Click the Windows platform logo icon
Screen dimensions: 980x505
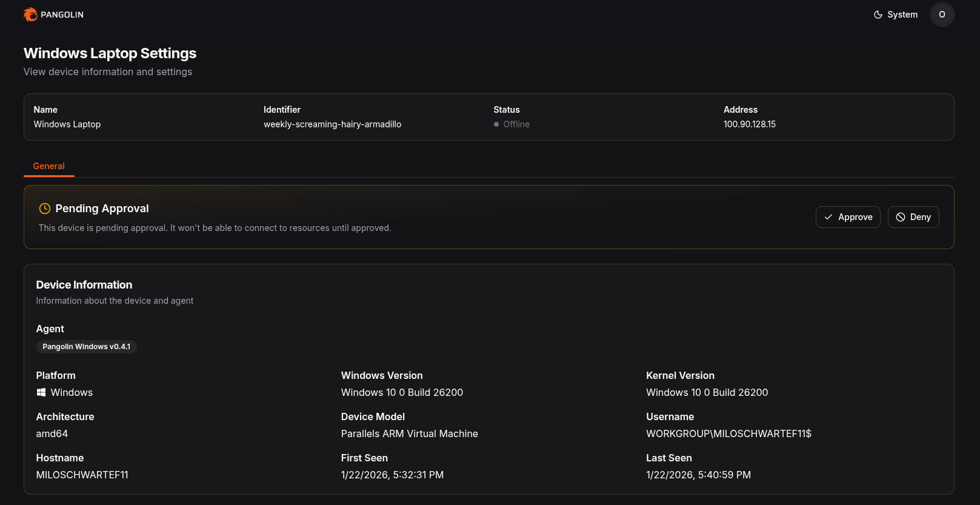[41, 393]
